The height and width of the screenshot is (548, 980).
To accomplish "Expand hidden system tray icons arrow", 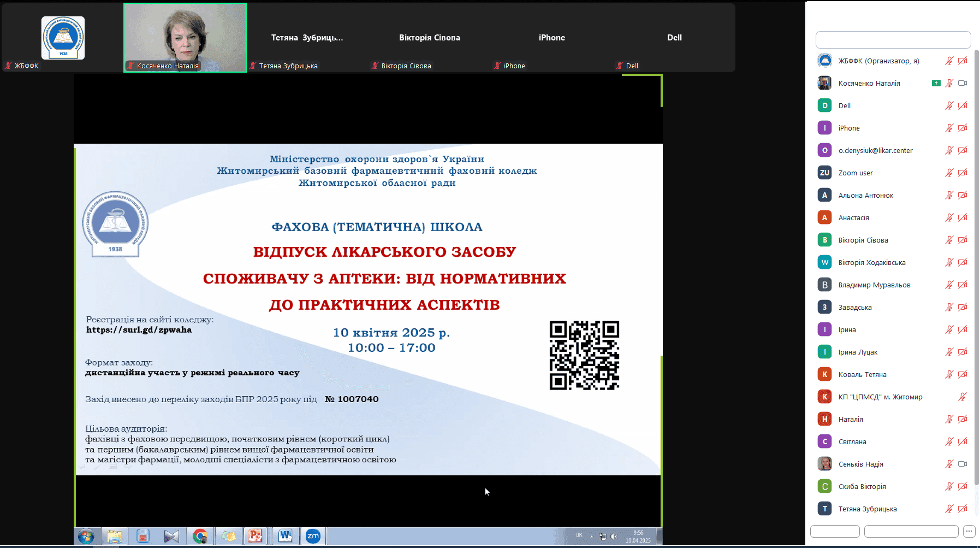I will pos(592,537).
